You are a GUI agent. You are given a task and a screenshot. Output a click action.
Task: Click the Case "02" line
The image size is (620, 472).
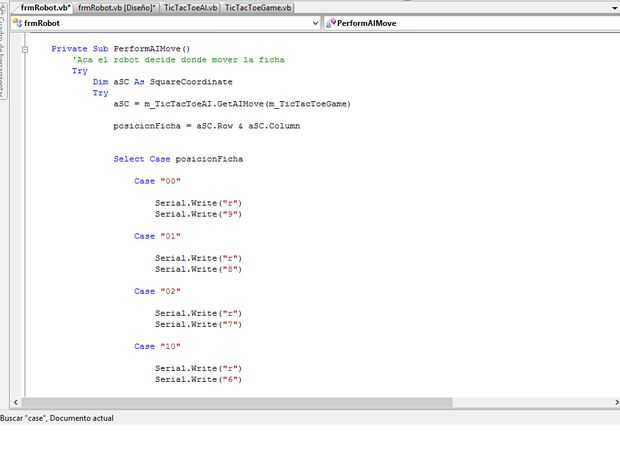[x=157, y=291]
